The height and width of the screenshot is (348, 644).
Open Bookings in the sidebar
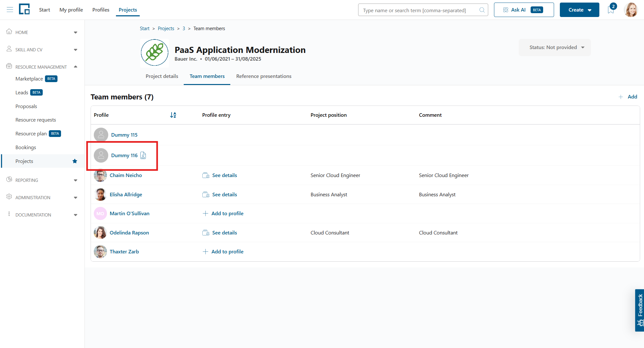[x=26, y=148]
